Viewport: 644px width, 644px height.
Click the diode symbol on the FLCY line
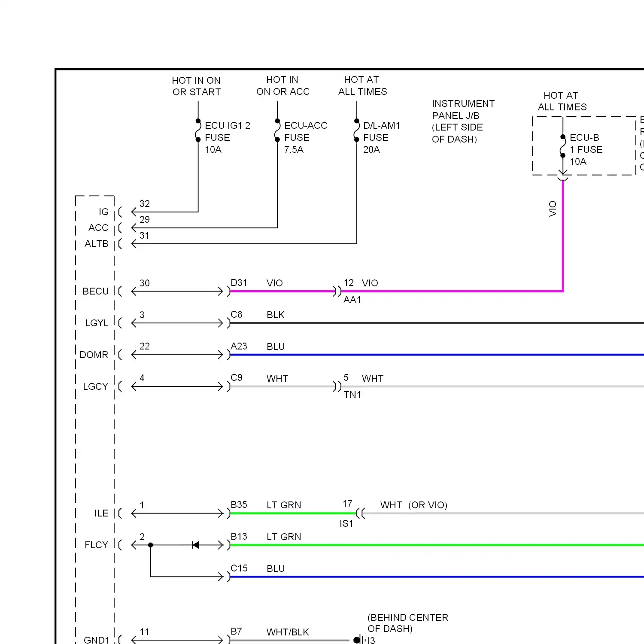pos(196,545)
